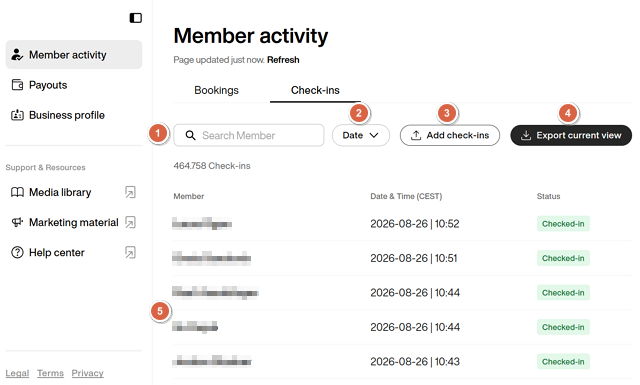This screenshot has width=640, height=385.
Task: Click the Member column header
Action: [189, 196]
